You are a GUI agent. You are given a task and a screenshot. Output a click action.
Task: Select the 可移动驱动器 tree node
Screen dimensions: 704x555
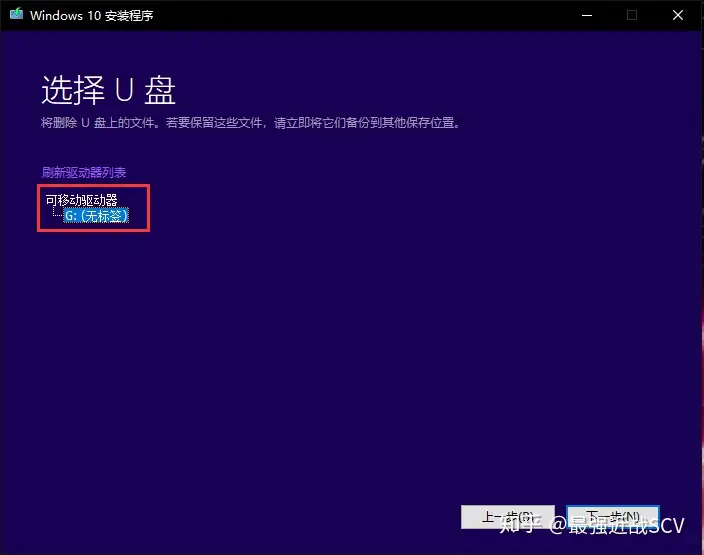(81, 200)
